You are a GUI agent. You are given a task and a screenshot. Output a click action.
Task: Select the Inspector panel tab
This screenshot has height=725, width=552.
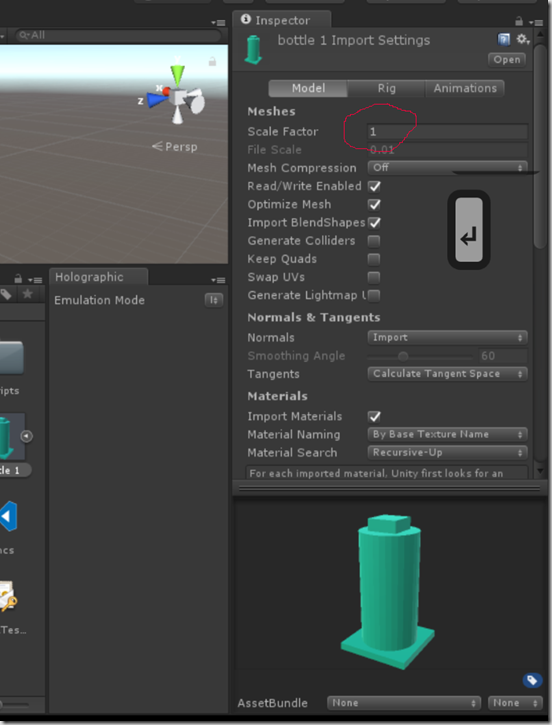coord(282,20)
